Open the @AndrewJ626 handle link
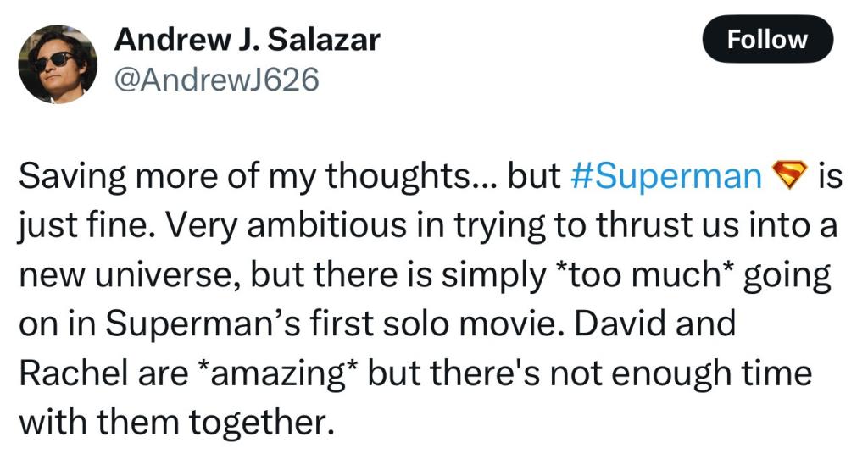Screen dimensions: 868x459 click(x=216, y=79)
